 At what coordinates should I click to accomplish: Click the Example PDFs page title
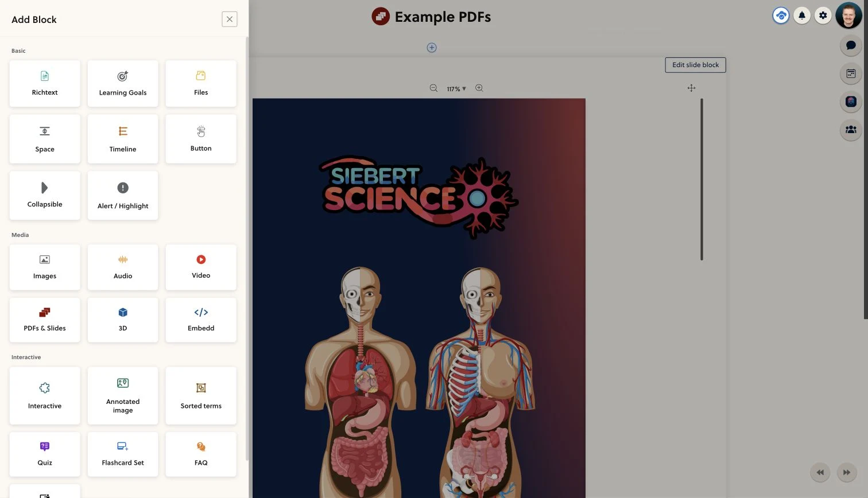click(443, 17)
